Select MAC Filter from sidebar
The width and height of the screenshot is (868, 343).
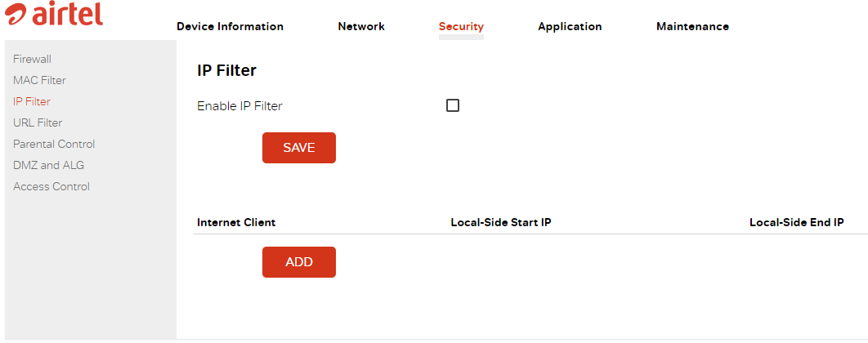(x=39, y=80)
